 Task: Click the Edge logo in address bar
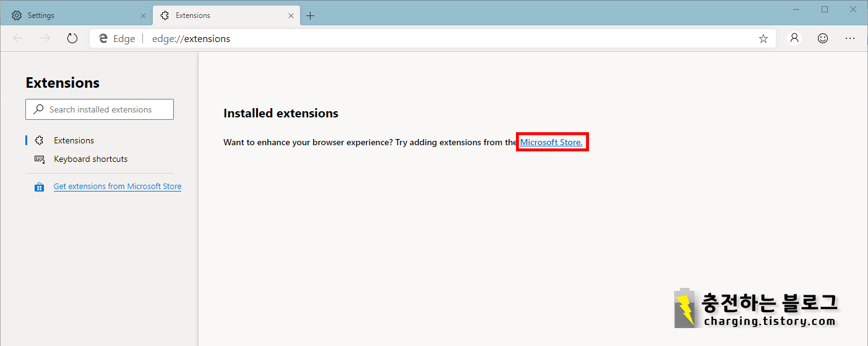pyautogui.click(x=103, y=38)
